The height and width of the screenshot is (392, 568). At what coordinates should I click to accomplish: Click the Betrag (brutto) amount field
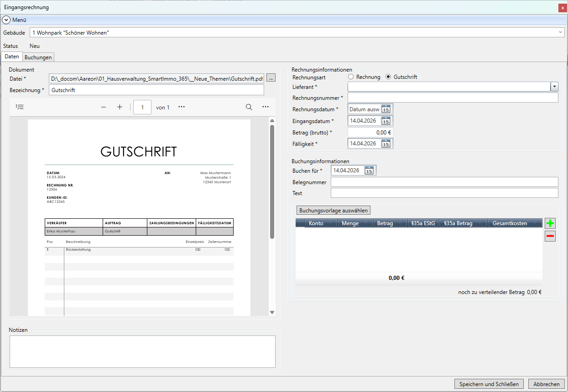click(370, 132)
